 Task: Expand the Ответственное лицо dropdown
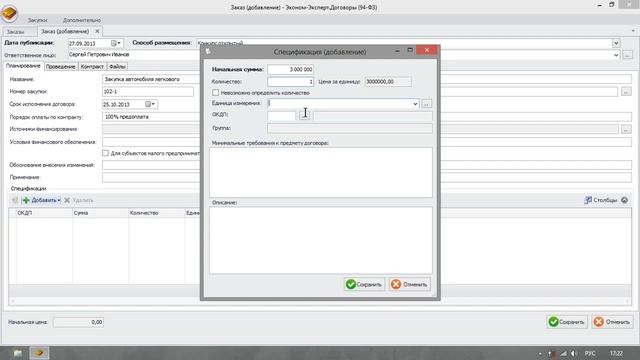click(x=616, y=55)
